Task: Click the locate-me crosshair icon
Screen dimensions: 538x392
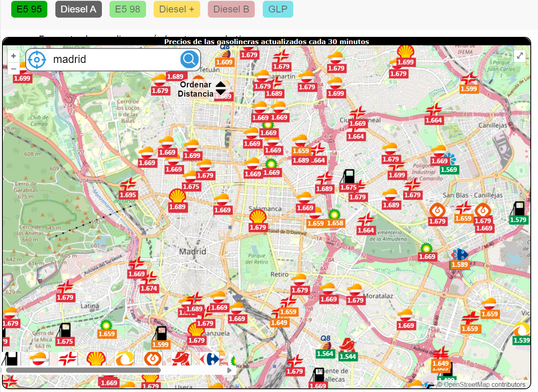Action: tap(37, 60)
